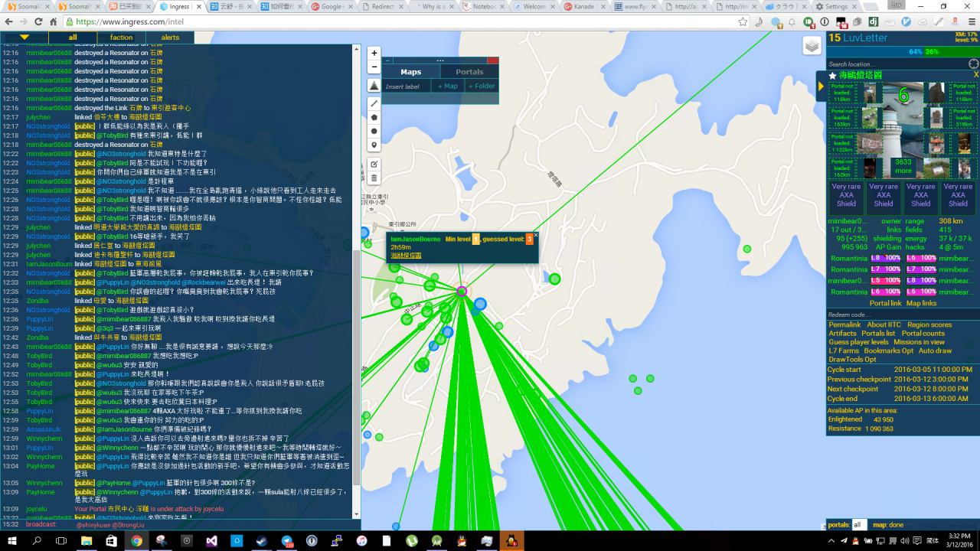Open the Permalink

pos(844,324)
